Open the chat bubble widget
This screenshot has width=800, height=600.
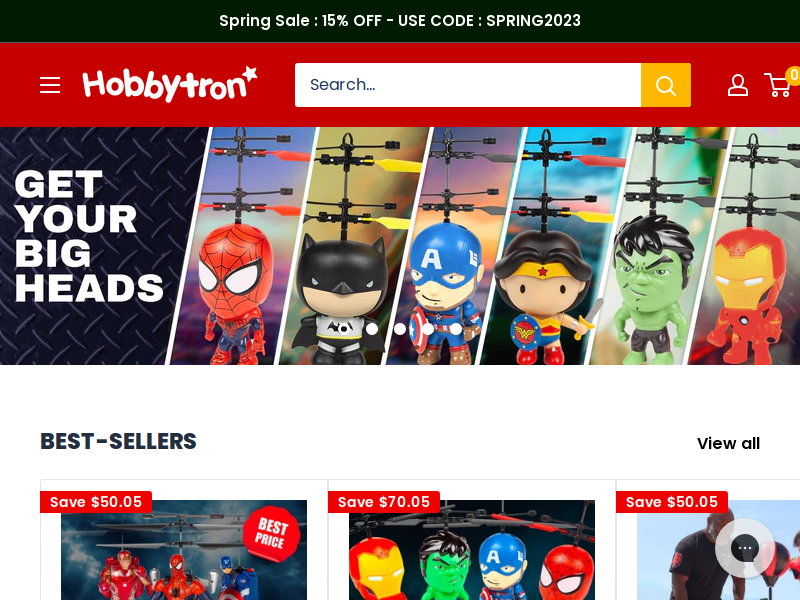(x=744, y=548)
